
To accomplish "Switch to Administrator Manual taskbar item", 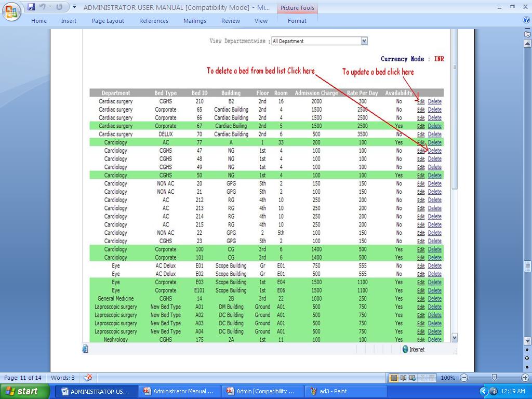I will [179, 392].
